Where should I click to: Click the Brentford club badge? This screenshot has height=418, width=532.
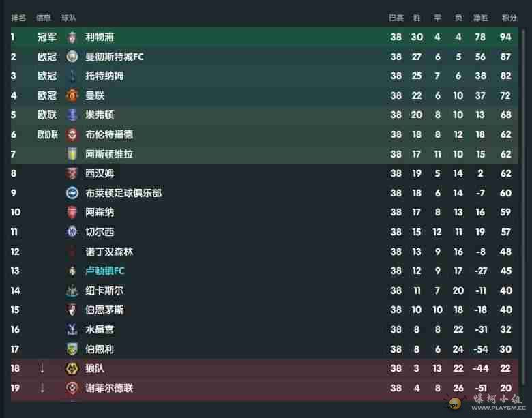point(72,134)
